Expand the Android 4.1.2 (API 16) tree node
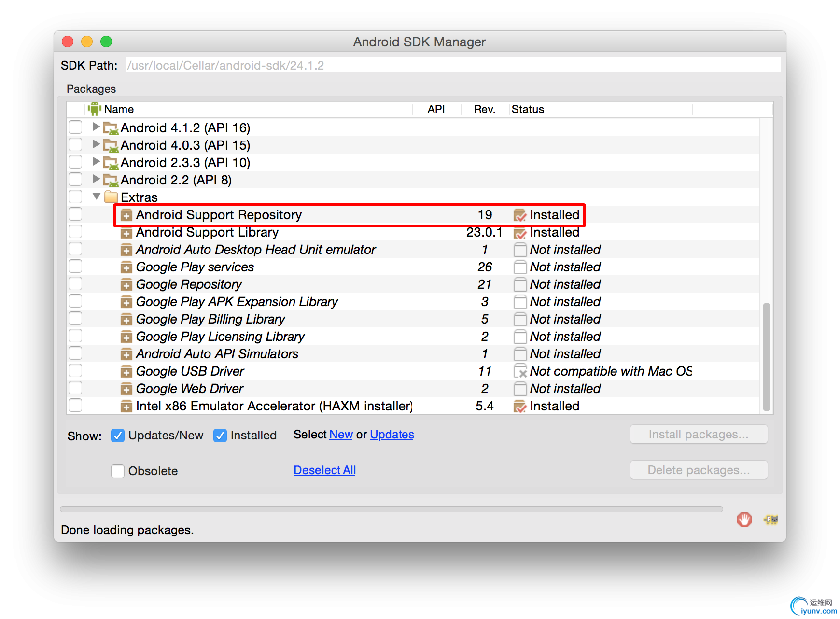 (x=96, y=127)
